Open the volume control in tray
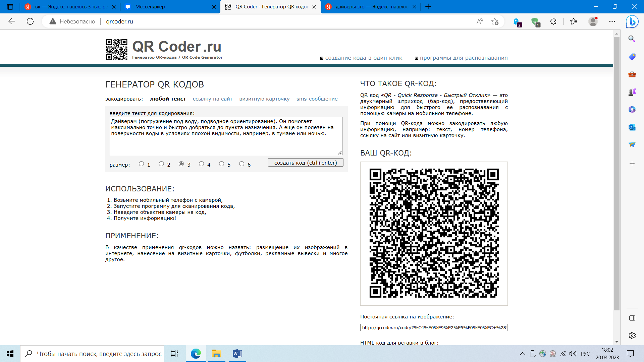Image resolution: width=644 pixels, height=362 pixels. click(x=573, y=354)
